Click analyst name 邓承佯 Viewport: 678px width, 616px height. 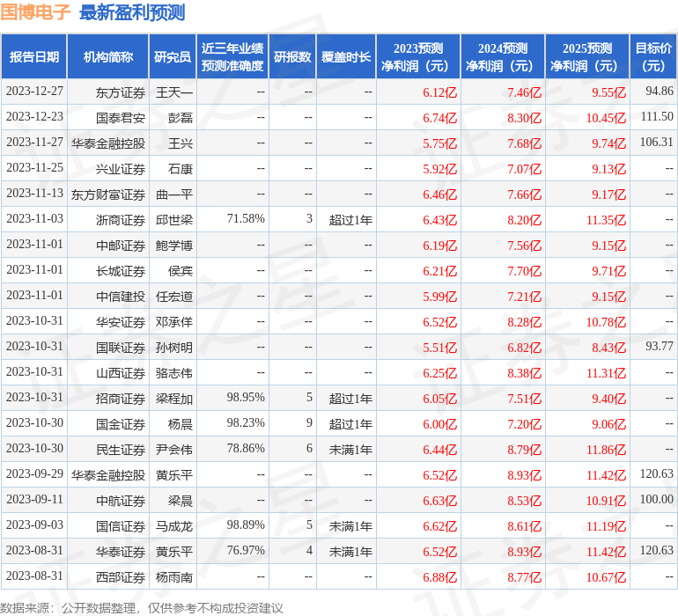[x=174, y=322]
